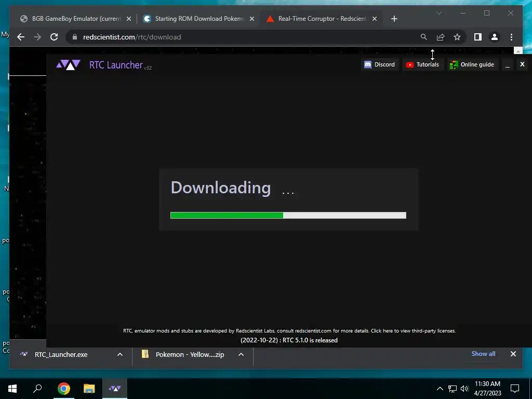Show hidden system tray icons
The image size is (532, 399).
click(x=440, y=389)
